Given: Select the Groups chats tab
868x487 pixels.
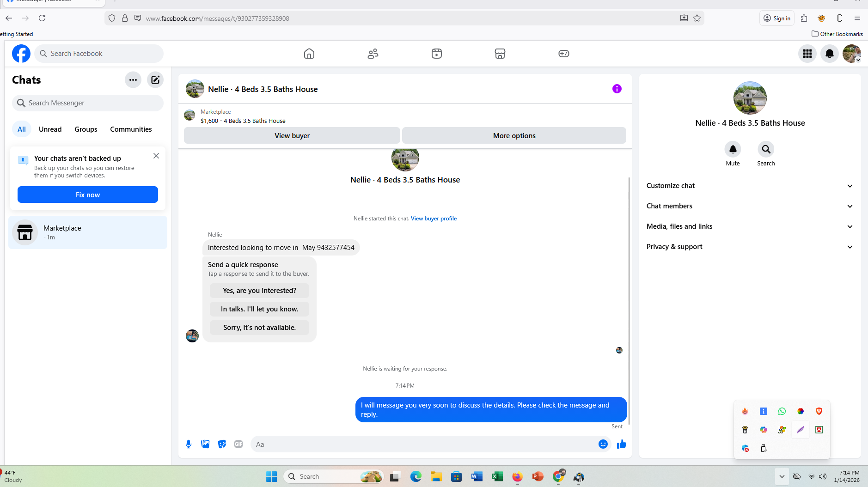Looking at the screenshot, I should [86, 129].
